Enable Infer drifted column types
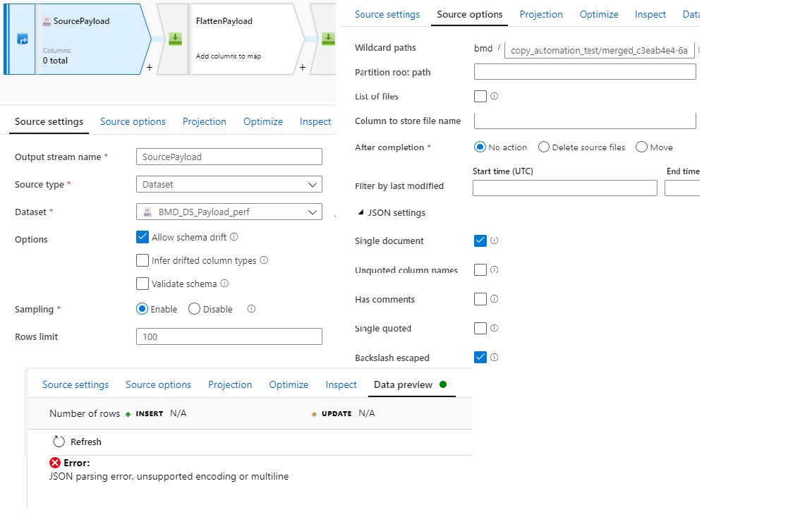812x529 pixels. pyautogui.click(x=143, y=260)
